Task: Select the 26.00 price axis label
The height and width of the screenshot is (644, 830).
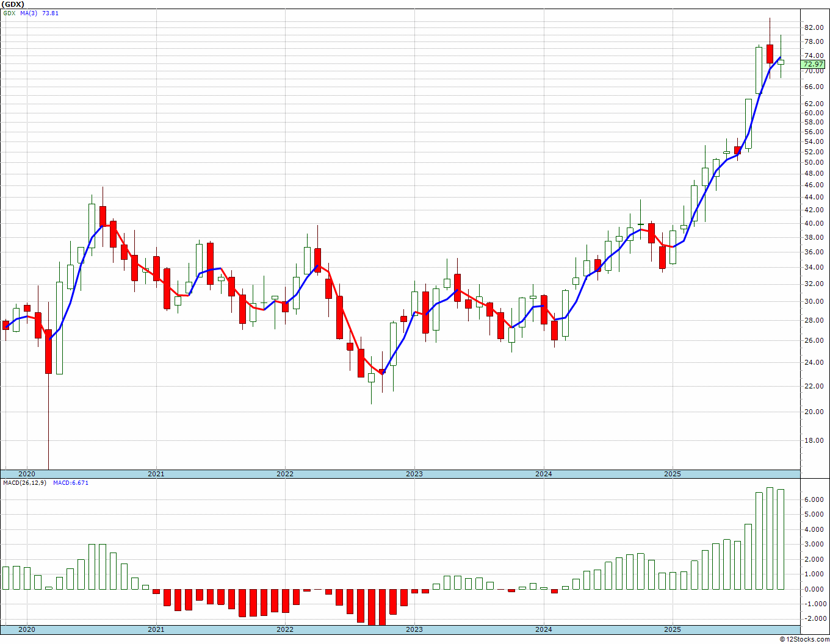Action: coord(814,341)
